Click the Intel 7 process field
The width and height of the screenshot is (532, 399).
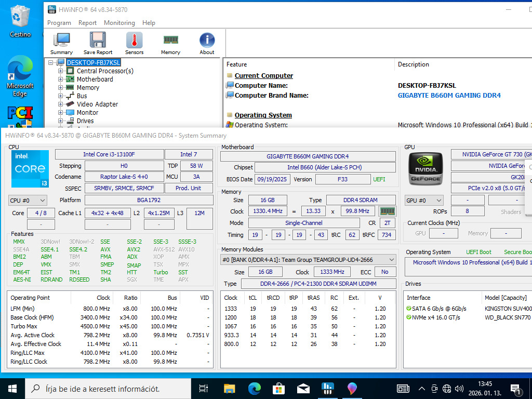pos(189,154)
